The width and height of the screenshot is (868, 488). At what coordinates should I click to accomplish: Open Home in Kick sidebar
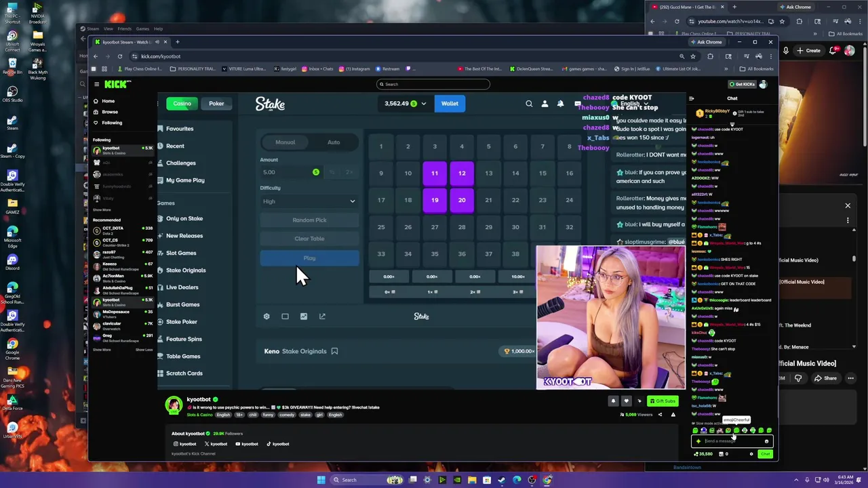(108, 101)
